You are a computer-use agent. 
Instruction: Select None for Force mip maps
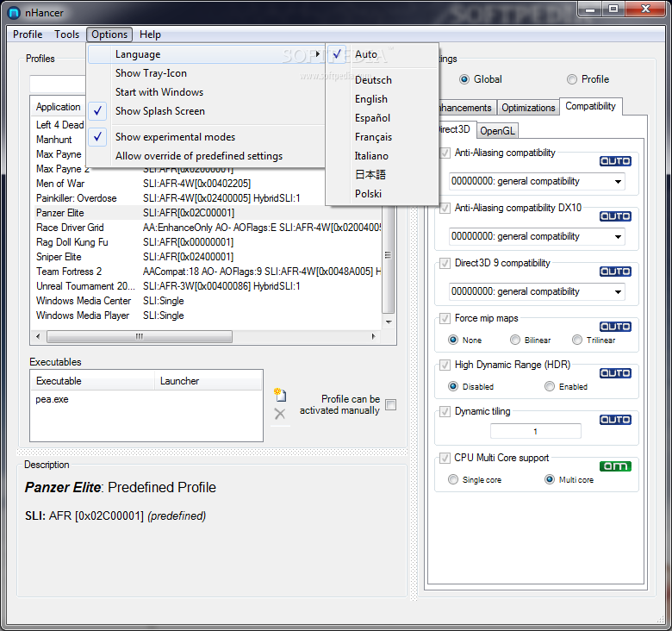(453, 340)
